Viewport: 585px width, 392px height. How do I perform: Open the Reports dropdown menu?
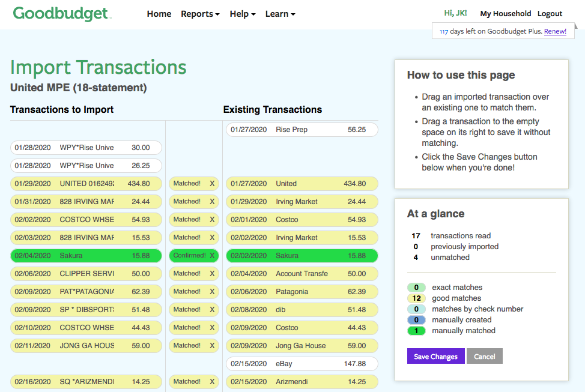pyautogui.click(x=200, y=14)
